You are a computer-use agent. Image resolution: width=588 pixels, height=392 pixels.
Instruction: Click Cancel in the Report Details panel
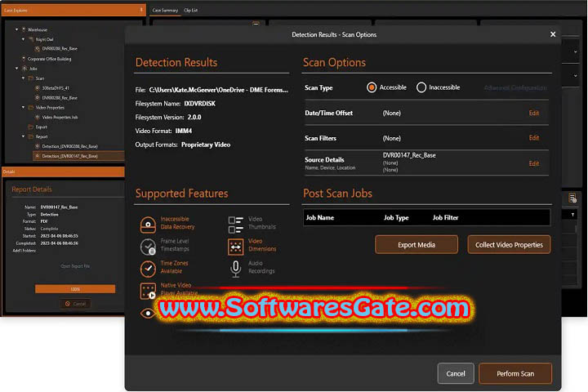(x=75, y=304)
